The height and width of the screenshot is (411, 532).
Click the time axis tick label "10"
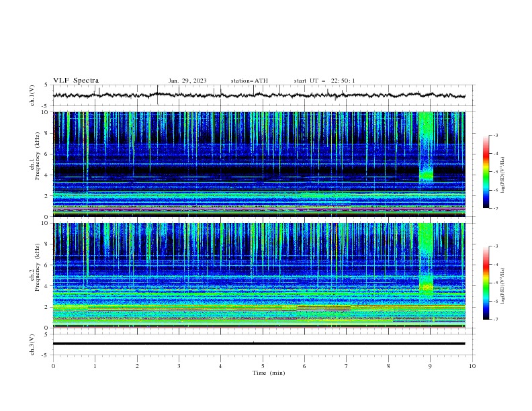[472, 366]
